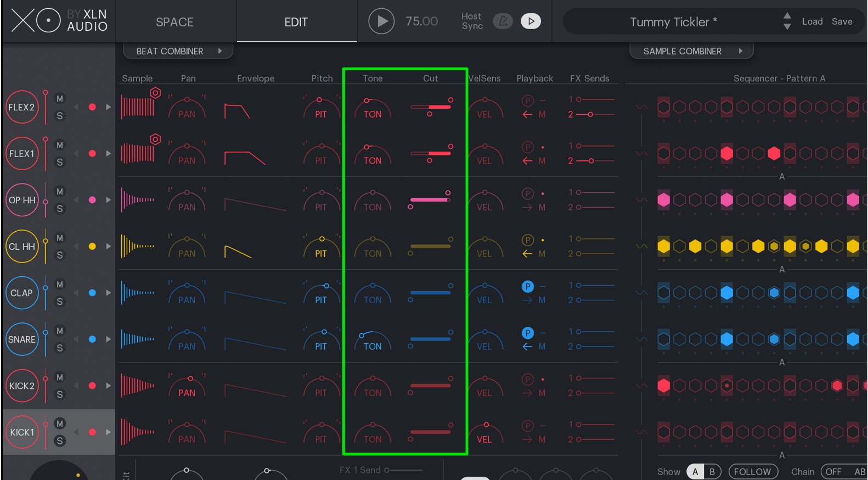Viewport: 868px width, 480px height.
Task: Switch to the EDIT tab
Action: [x=296, y=22]
